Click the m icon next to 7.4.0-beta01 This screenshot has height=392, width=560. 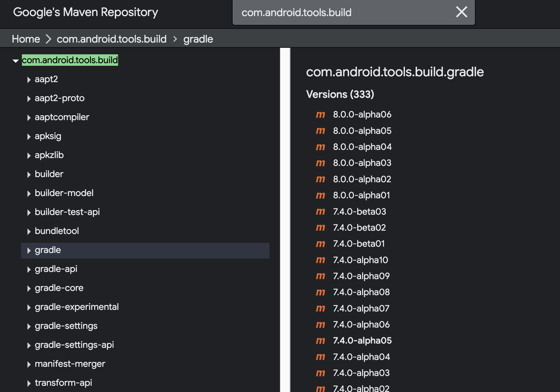click(321, 244)
